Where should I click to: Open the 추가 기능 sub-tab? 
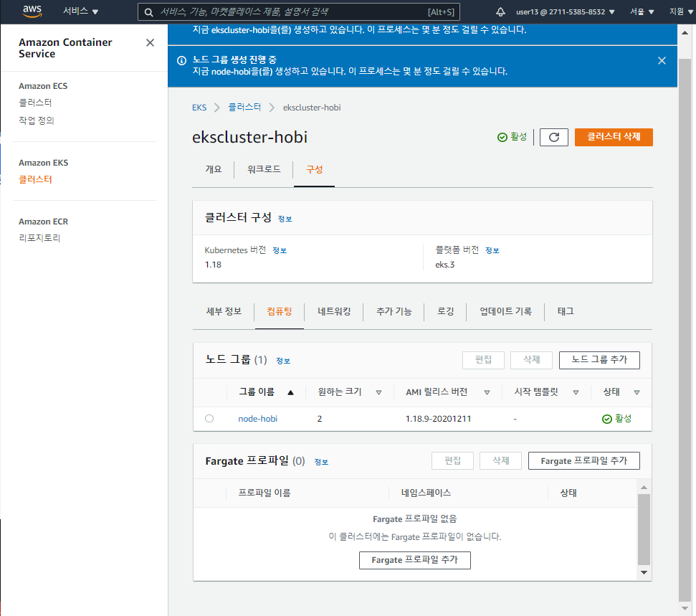(x=394, y=312)
